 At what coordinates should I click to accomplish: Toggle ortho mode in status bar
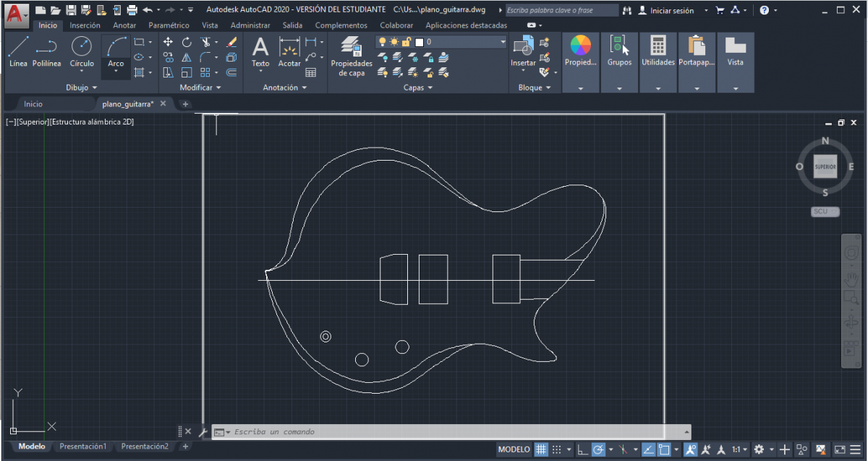coord(582,449)
